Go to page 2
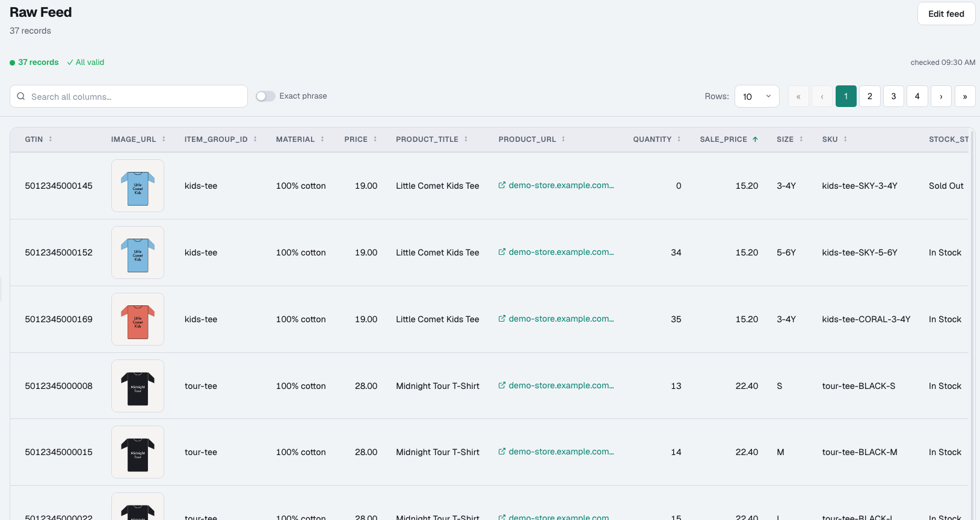Image resolution: width=980 pixels, height=520 pixels. [x=870, y=96]
